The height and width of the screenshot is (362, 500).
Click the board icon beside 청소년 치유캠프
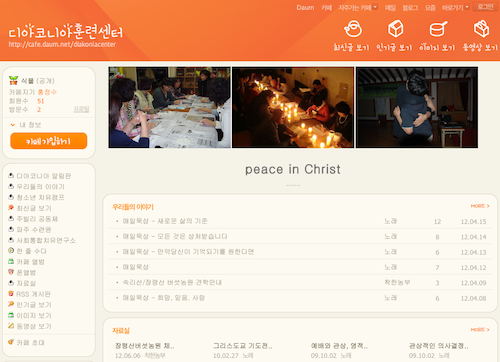click(x=11, y=197)
